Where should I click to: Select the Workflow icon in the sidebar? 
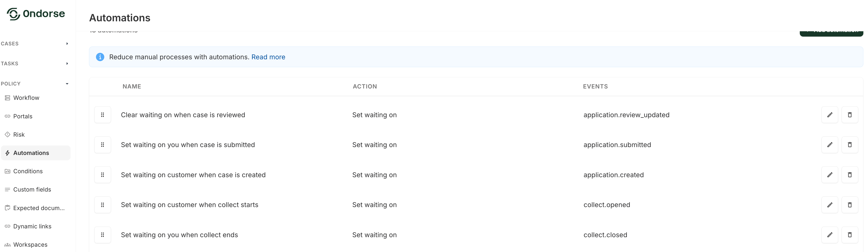pos(7,98)
